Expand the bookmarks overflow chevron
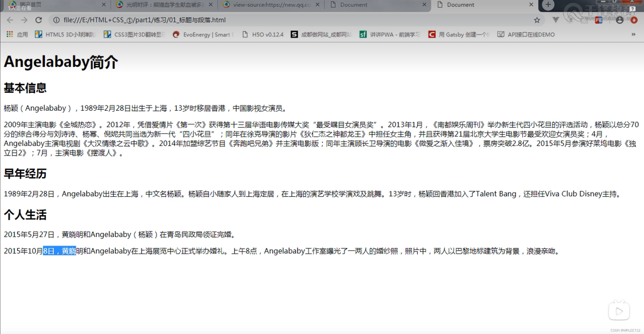The image size is (644, 334). coord(633,34)
